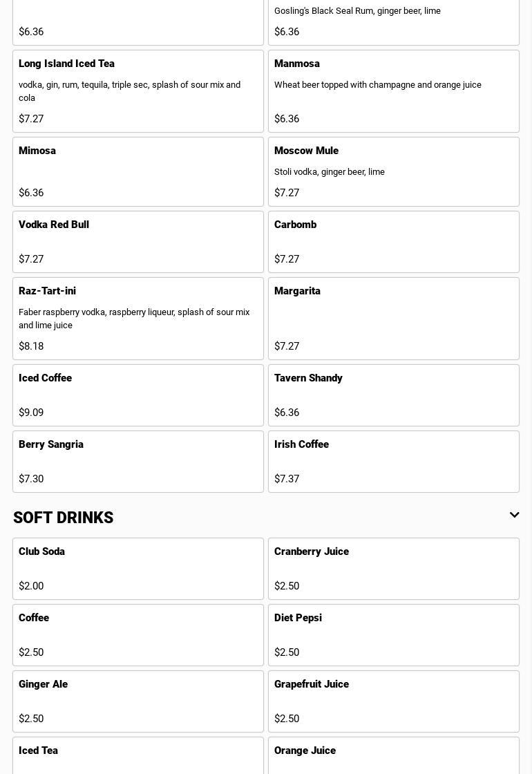The height and width of the screenshot is (774, 532).
Task: Select the Long Island Iced Tea item
Action: point(138,91)
